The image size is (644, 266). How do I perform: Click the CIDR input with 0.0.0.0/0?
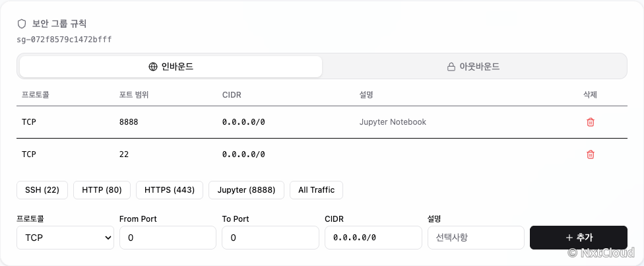click(x=373, y=238)
